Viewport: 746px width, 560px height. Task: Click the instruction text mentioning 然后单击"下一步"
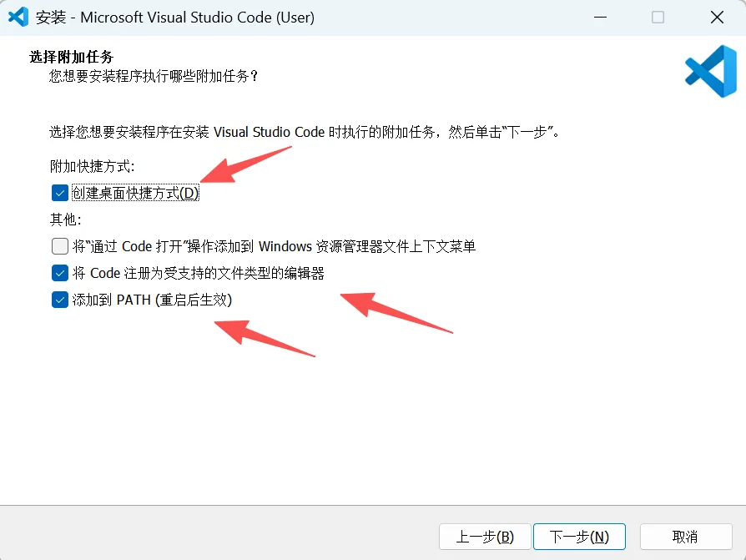[x=305, y=132]
